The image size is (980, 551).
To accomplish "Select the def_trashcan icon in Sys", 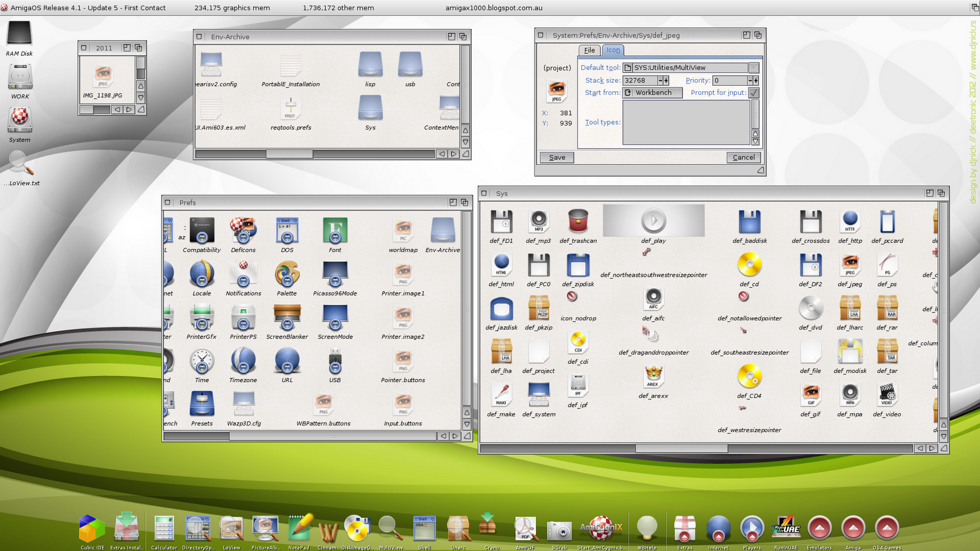I will coord(578,222).
